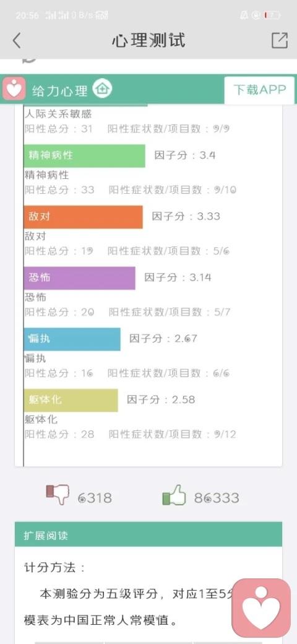Select the green 精神病性 bar
The image size is (297, 644).
85,155
